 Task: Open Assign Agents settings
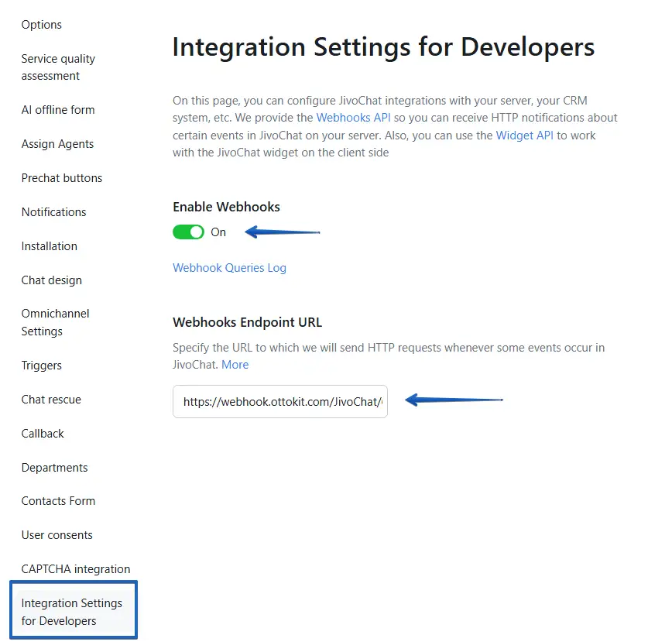point(57,144)
